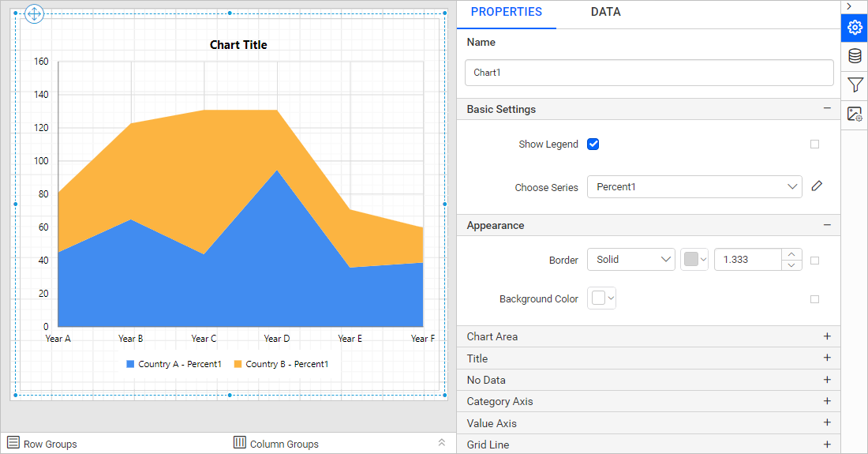The image size is (868, 454).
Task: Open the Properties gear icon in sidebar
Action: tap(855, 28)
